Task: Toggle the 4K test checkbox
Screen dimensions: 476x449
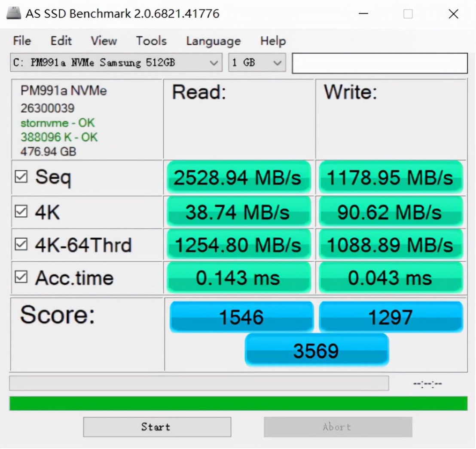Action: point(20,211)
